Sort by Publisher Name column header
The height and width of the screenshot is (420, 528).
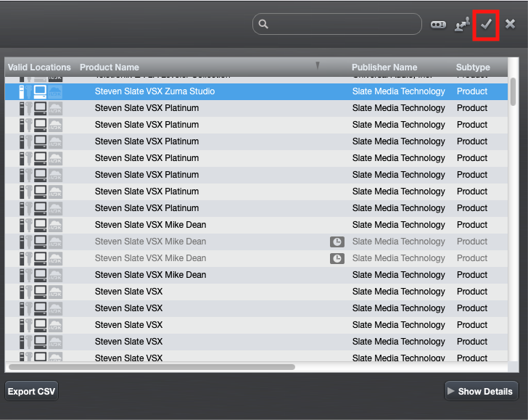pyautogui.click(x=384, y=67)
